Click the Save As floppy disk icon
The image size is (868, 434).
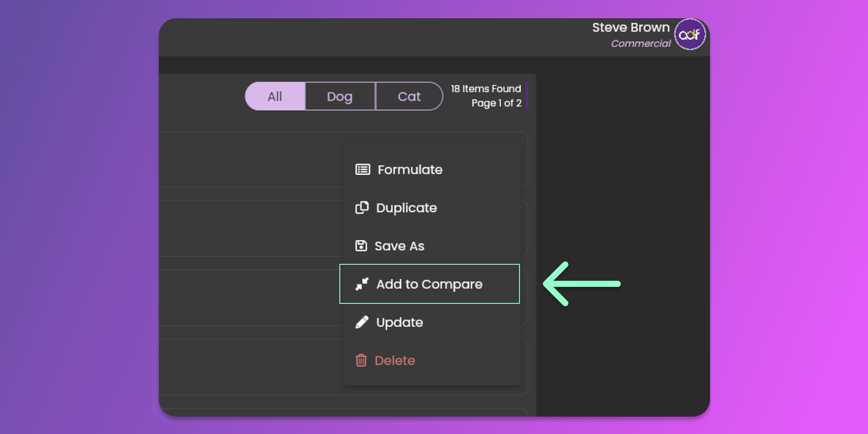361,246
